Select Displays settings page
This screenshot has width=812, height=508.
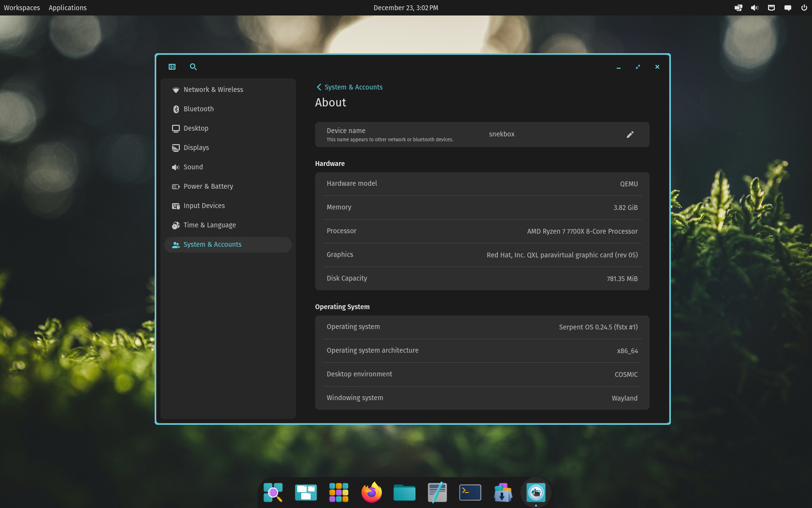228,148
